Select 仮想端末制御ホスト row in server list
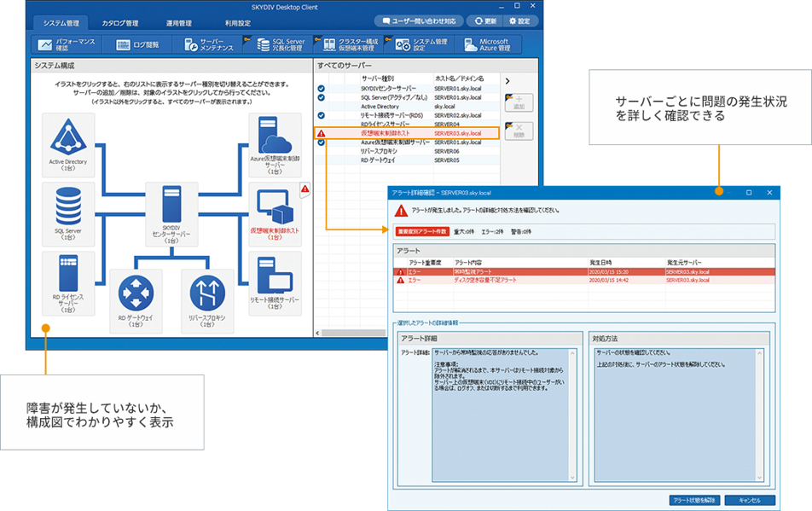The image size is (812, 511). click(x=407, y=134)
